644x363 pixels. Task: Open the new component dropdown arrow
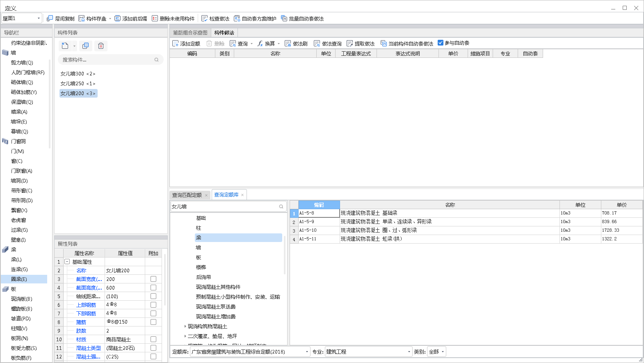(74, 46)
